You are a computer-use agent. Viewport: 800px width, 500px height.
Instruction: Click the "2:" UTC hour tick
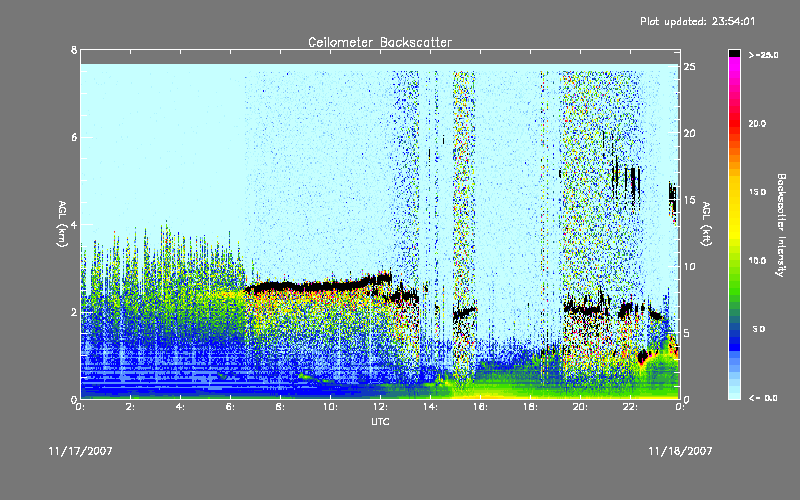[131, 407]
